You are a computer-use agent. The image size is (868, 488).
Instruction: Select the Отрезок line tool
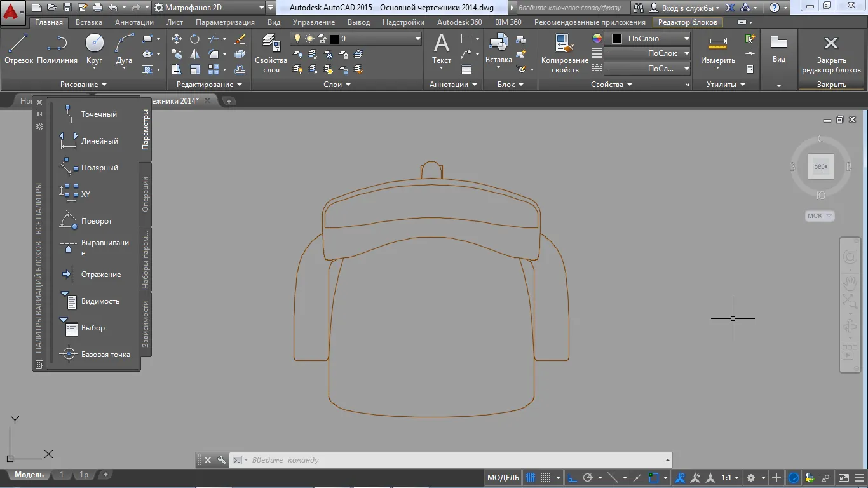18,49
